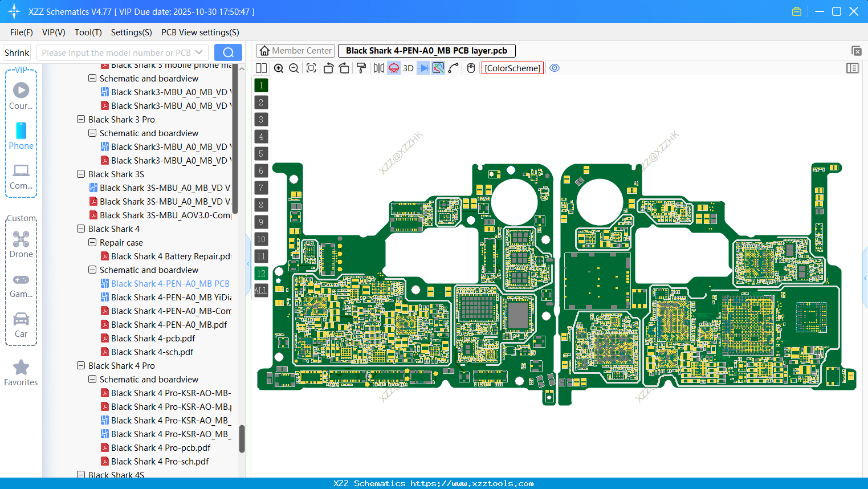
Task: Open the Member Center
Action: pyautogui.click(x=295, y=51)
